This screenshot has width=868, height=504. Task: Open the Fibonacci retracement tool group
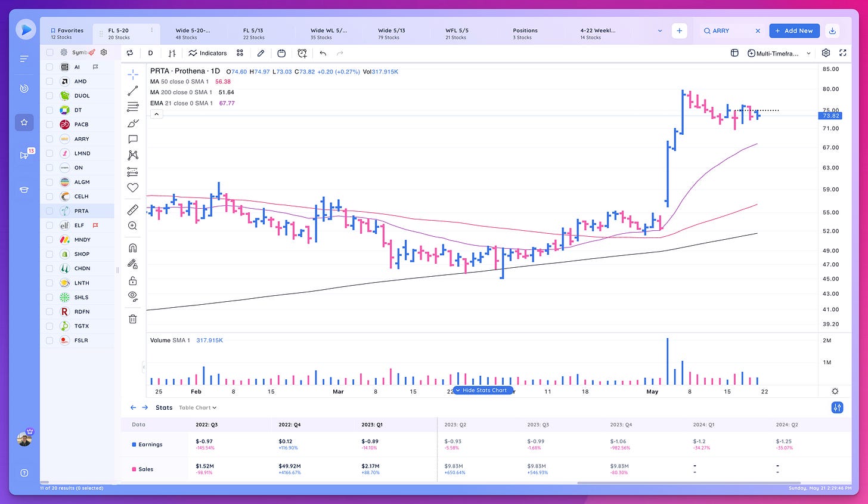pos(133,107)
